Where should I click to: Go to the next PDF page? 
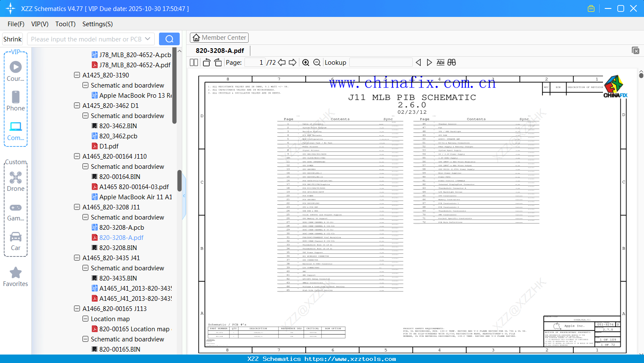point(293,62)
